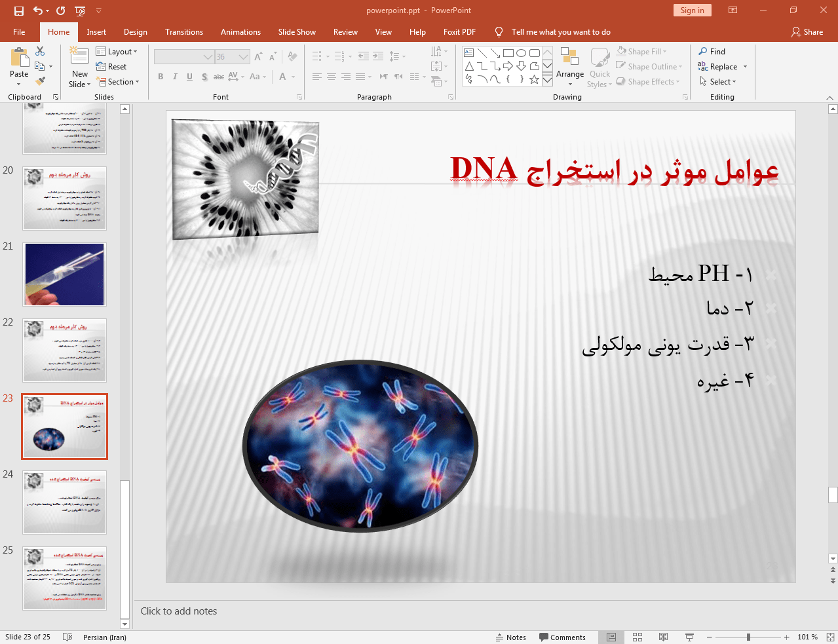This screenshot has width=838, height=644.
Task: Increase font size with the larger A
Action: (x=258, y=57)
